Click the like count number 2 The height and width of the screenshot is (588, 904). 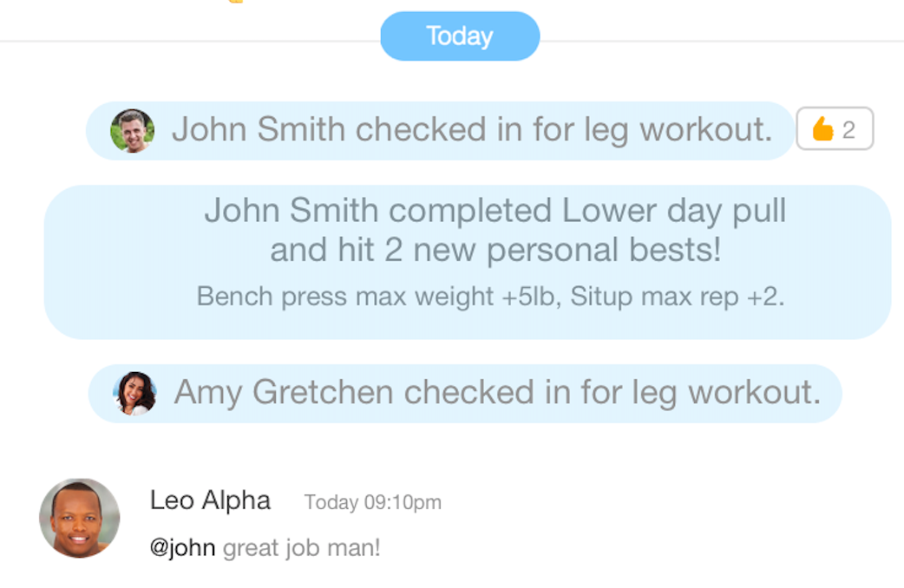[848, 130]
